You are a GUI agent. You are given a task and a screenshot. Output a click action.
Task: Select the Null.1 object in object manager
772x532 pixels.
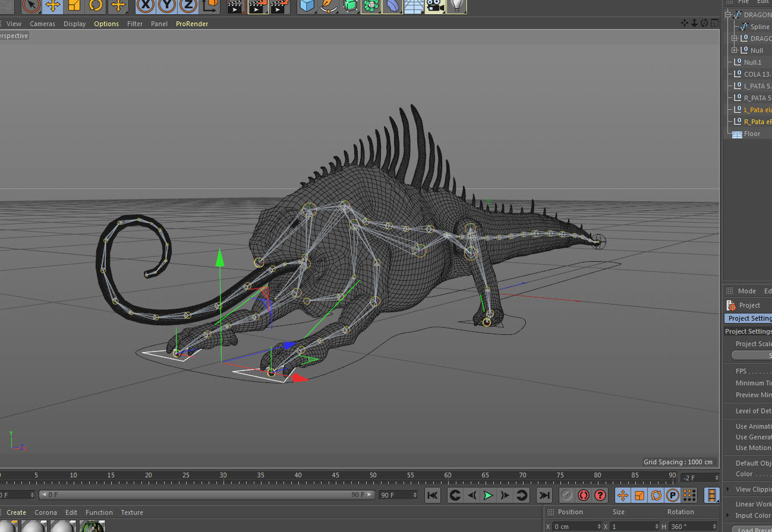(x=752, y=62)
